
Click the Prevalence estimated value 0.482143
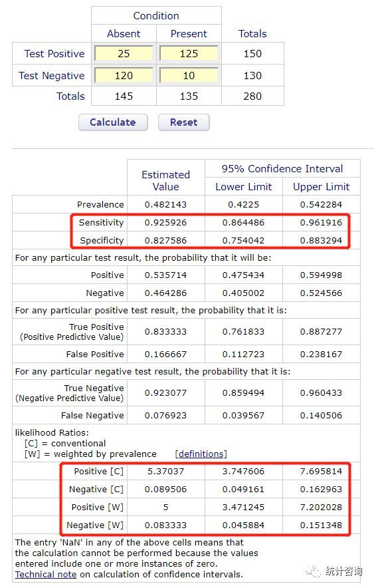point(165,205)
